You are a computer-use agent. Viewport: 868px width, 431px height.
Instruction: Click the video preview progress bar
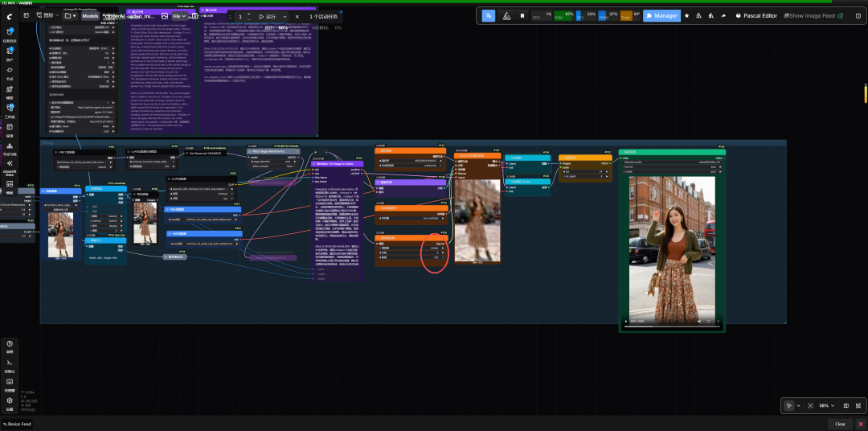672,326
